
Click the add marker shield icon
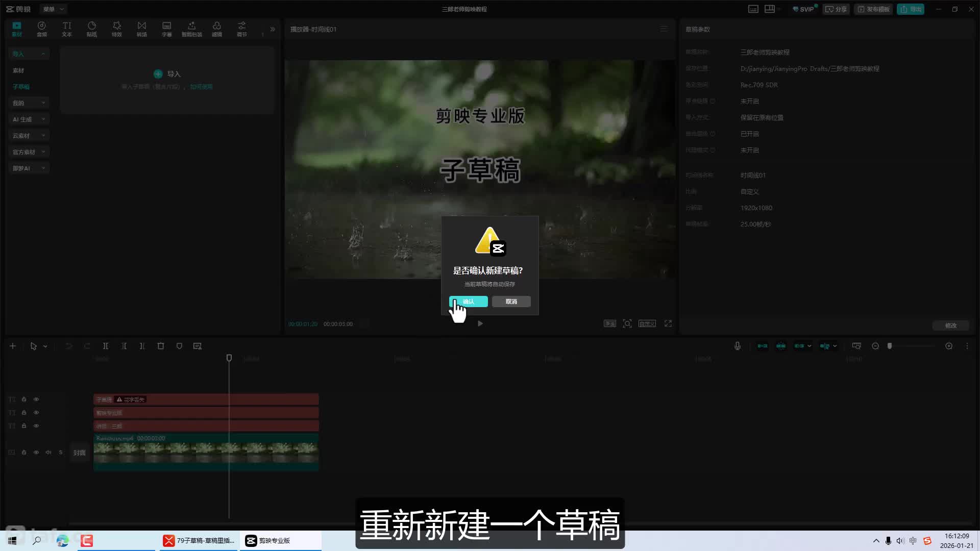[x=179, y=346]
